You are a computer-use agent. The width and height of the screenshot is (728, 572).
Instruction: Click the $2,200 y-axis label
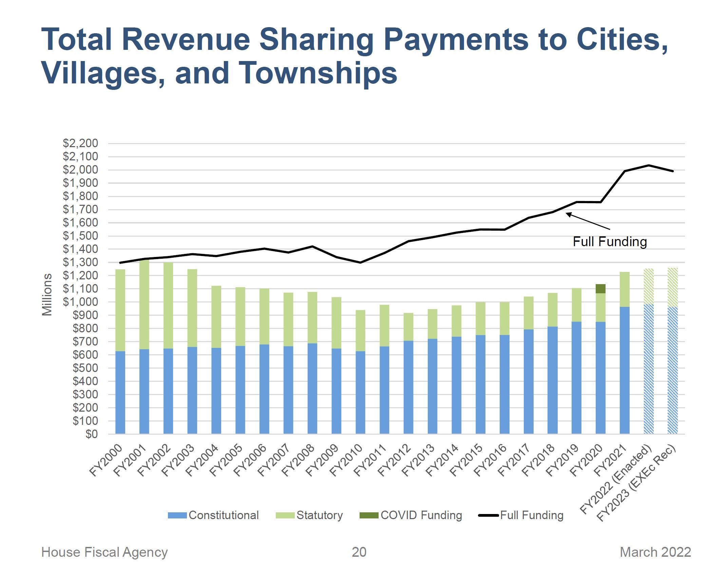pyautogui.click(x=80, y=143)
